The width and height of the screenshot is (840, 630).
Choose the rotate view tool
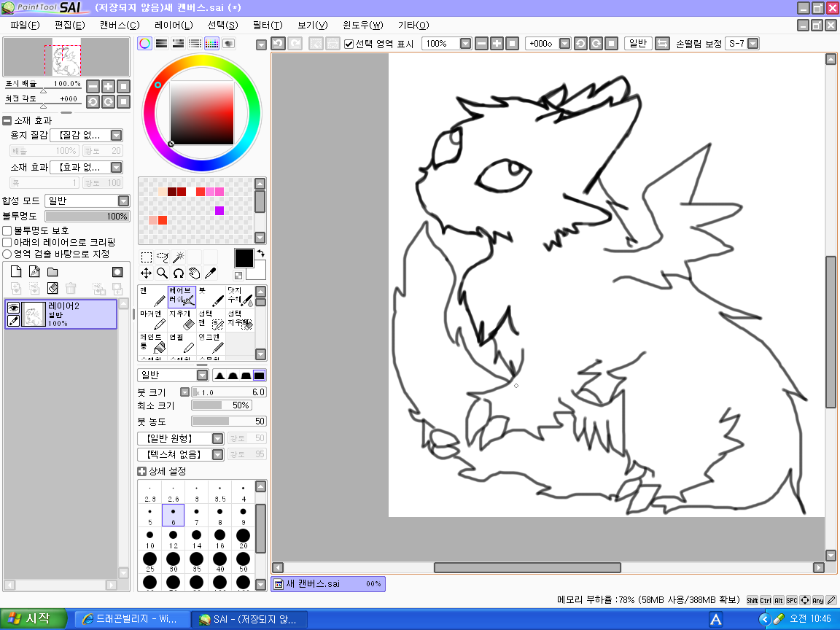(x=179, y=273)
